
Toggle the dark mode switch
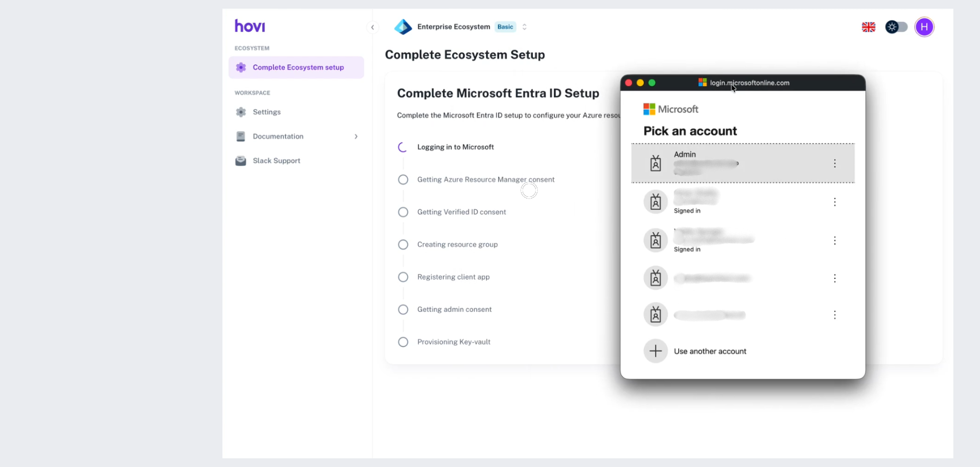tap(896, 27)
